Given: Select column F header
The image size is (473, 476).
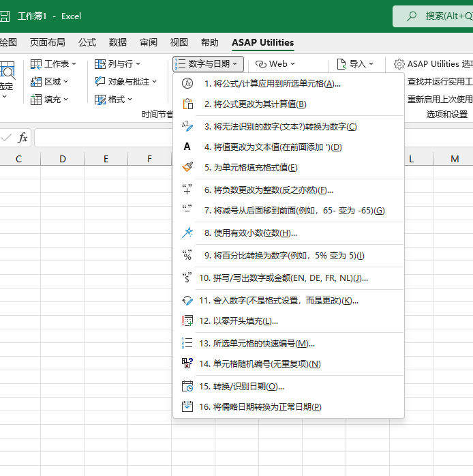Looking at the screenshot, I should 149,159.
